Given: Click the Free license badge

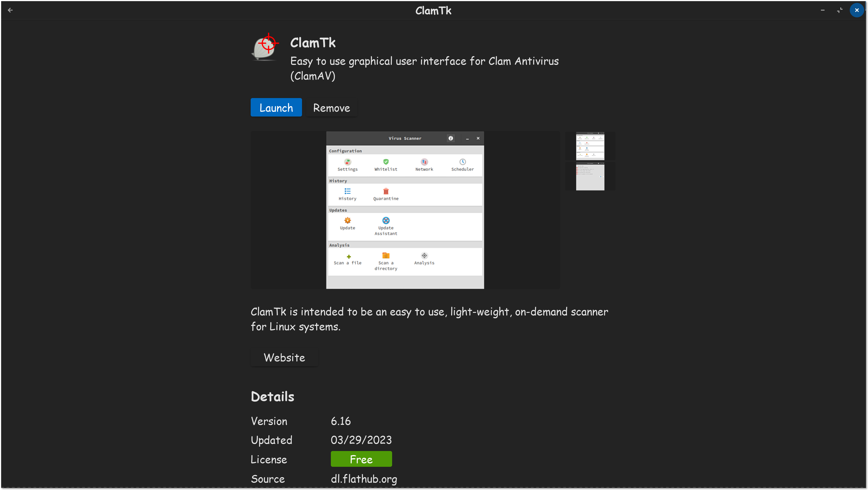Looking at the screenshot, I should [x=361, y=459].
